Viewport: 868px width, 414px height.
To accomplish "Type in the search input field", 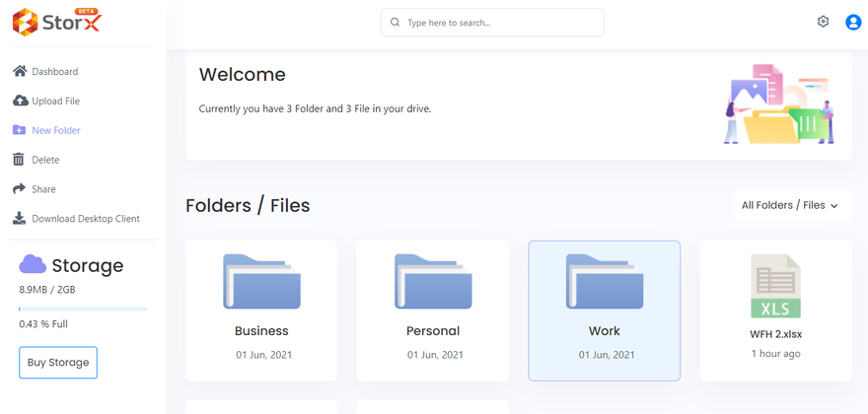I will [x=498, y=23].
